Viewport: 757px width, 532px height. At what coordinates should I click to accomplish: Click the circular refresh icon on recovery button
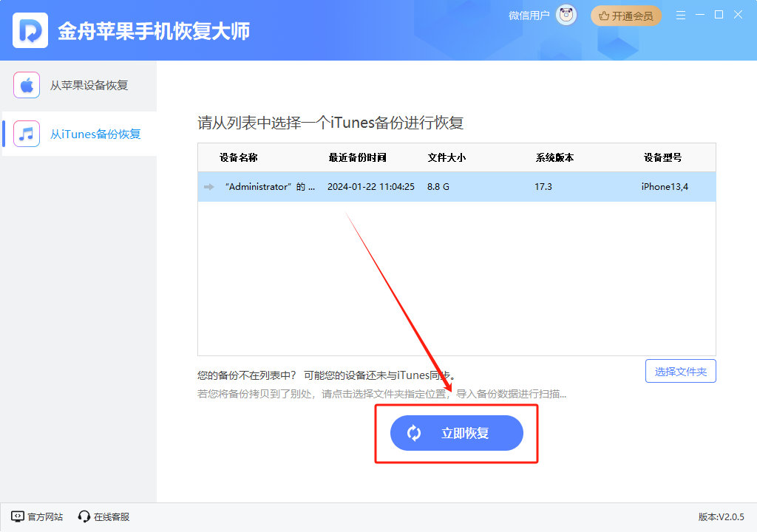pyautogui.click(x=414, y=433)
